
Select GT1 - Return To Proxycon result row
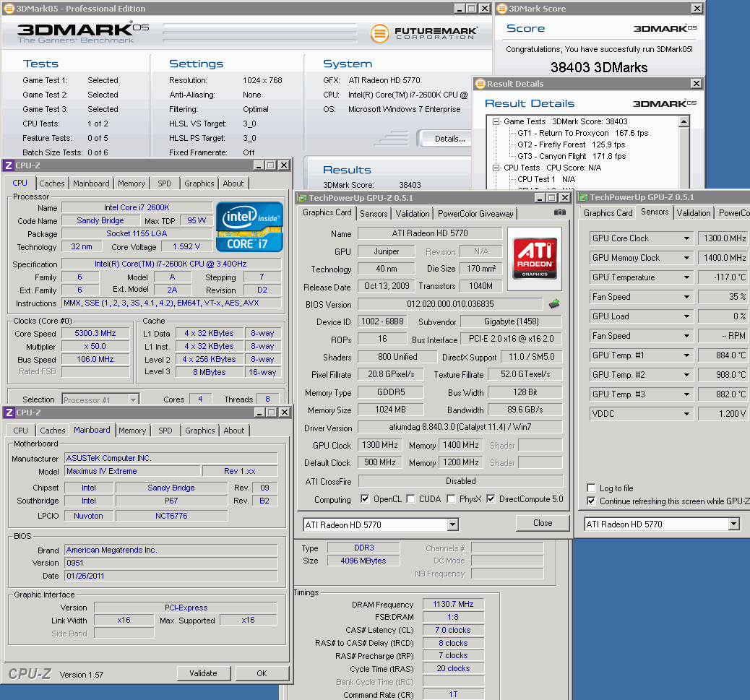point(582,133)
